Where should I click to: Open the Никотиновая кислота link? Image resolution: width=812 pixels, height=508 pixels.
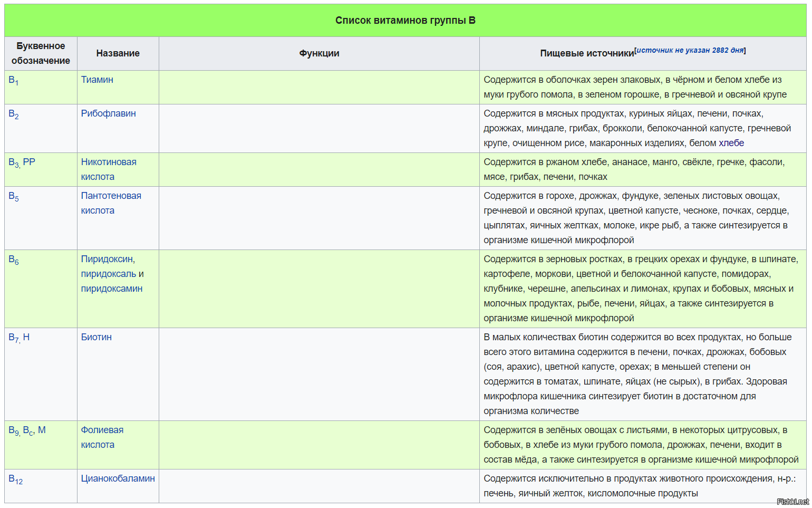point(109,169)
